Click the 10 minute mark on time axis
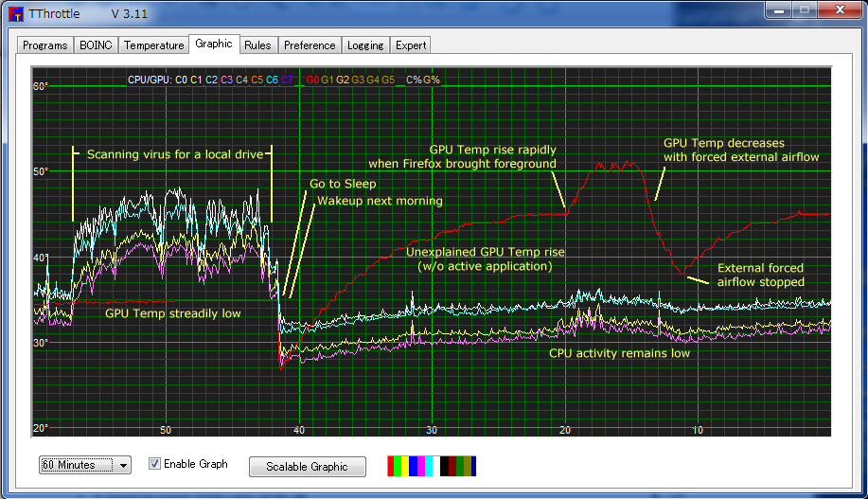Viewport: 868px width, 499px height. coord(698,430)
